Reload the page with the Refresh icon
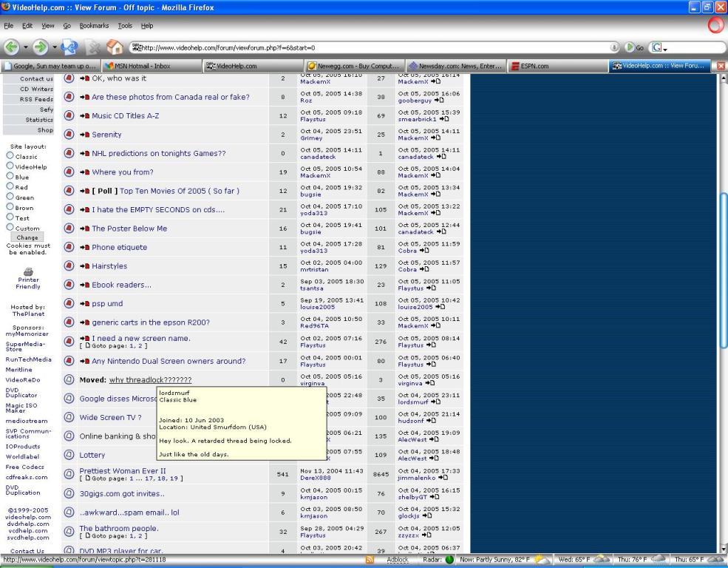 tap(69, 47)
